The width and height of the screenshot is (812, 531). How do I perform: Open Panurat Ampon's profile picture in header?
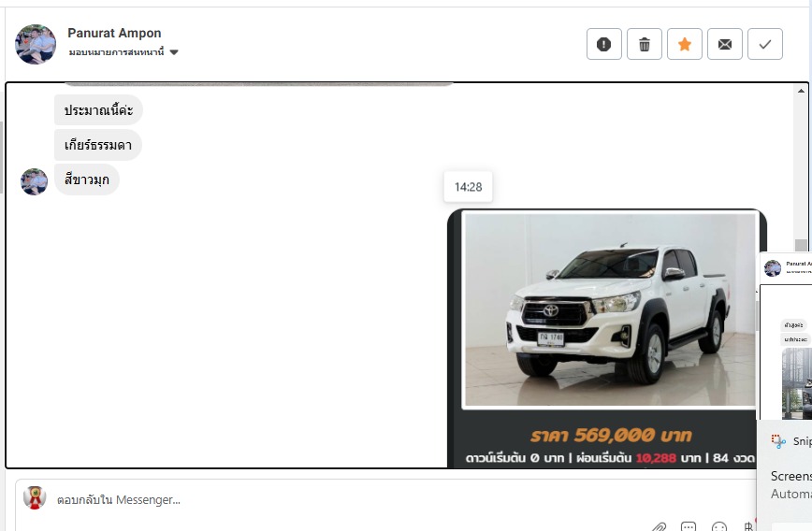click(36, 44)
